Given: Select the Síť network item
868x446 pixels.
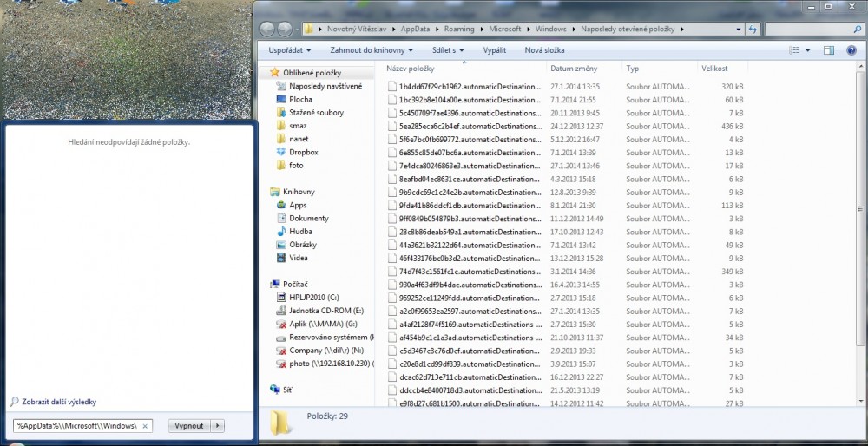Looking at the screenshot, I should point(287,390).
